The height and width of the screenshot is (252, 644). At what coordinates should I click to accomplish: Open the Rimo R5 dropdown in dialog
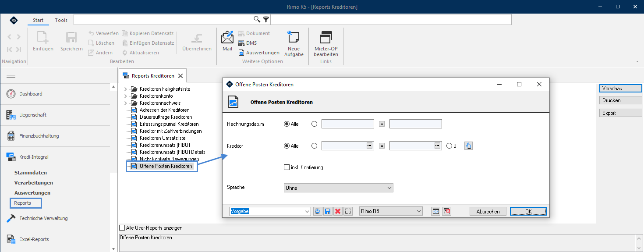[x=391, y=211]
